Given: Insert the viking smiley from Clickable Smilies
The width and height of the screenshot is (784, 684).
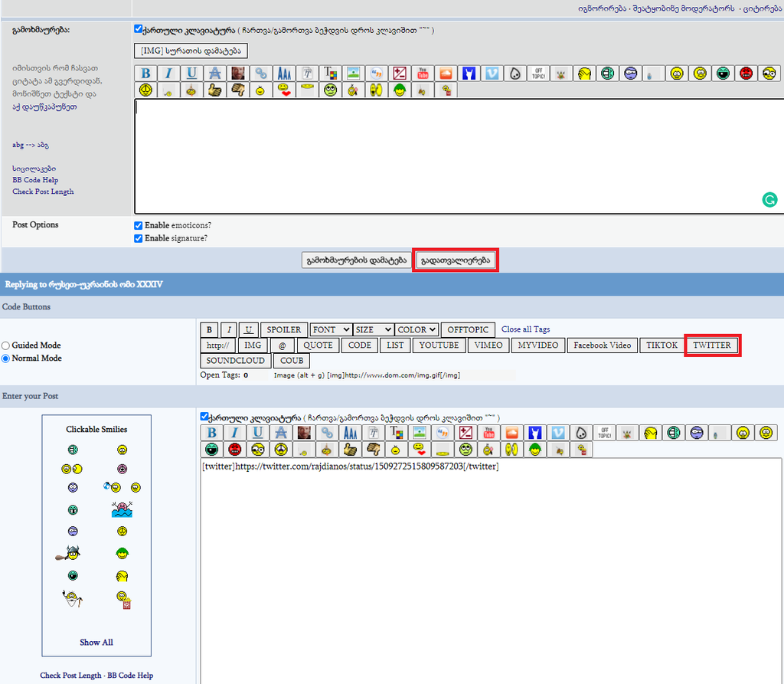Looking at the screenshot, I should pos(69,552).
